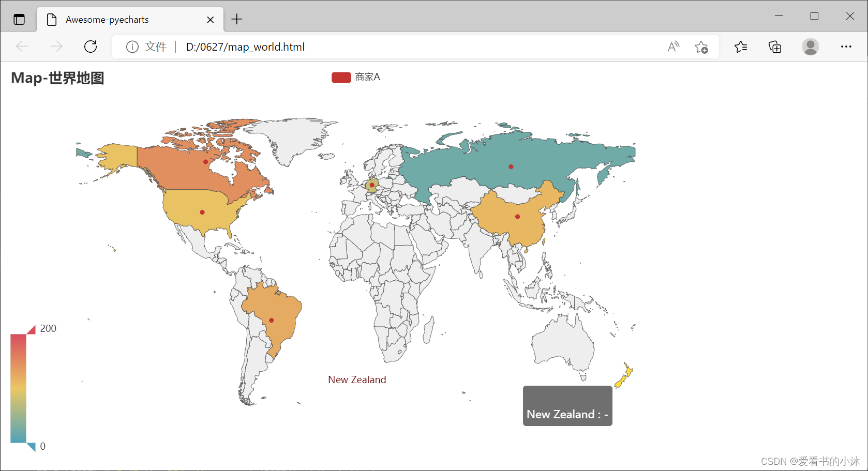This screenshot has height=471, width=868.
Task: Activate the Read aloud icon
Action: click(673, 47)
